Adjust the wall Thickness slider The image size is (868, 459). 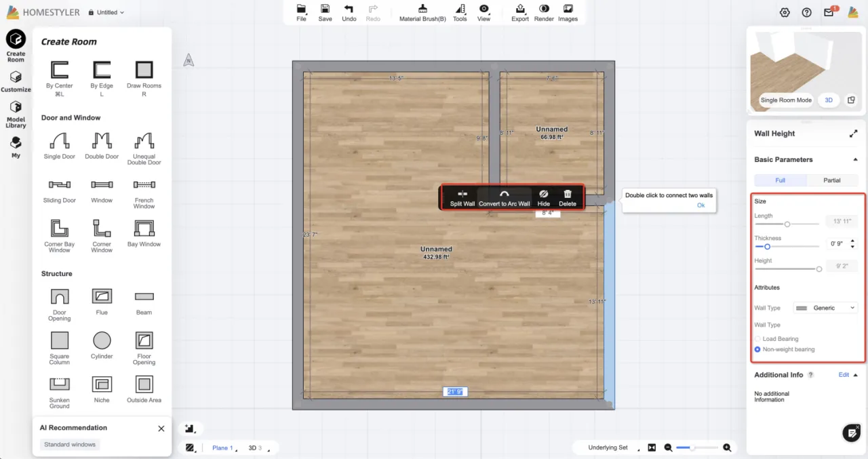(767, 247)
